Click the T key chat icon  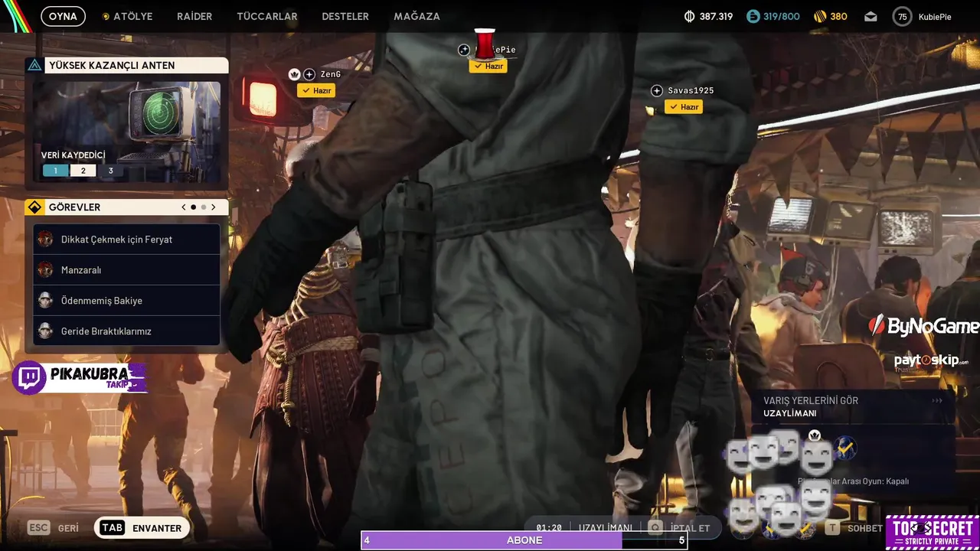(832, 528)
